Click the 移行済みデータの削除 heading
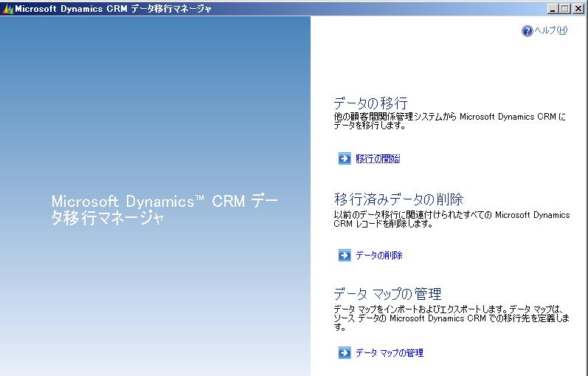This screenshot has width=588, height=376. (398, 199)
